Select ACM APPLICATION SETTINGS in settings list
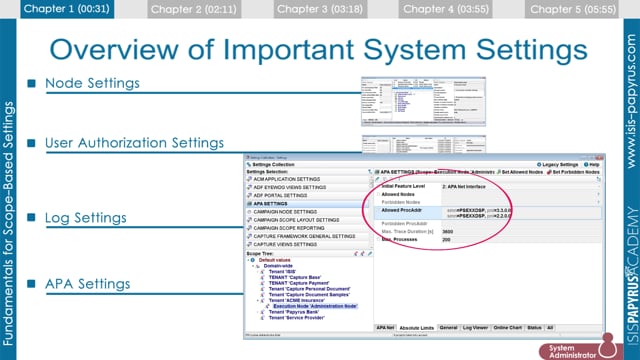This screenshot has height=360, width=640. pyautogui.click(x=287, y=179)
